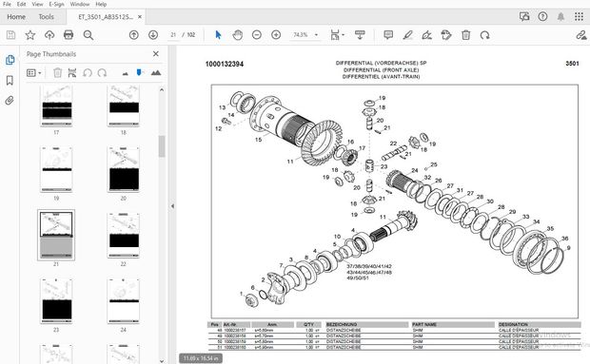Select page 20 thumbnail
The height and width of the screenshot is (364, 590).
(124, 169)
